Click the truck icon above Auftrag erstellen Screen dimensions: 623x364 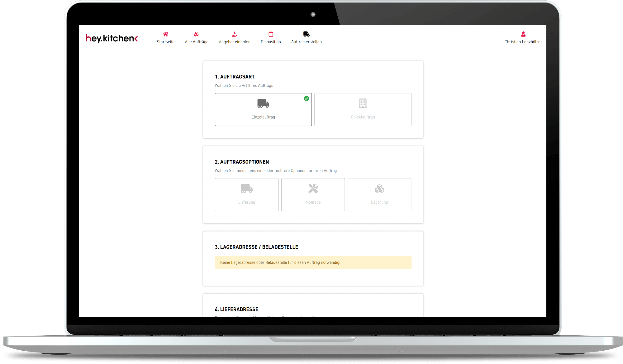[x=307, y=34]
